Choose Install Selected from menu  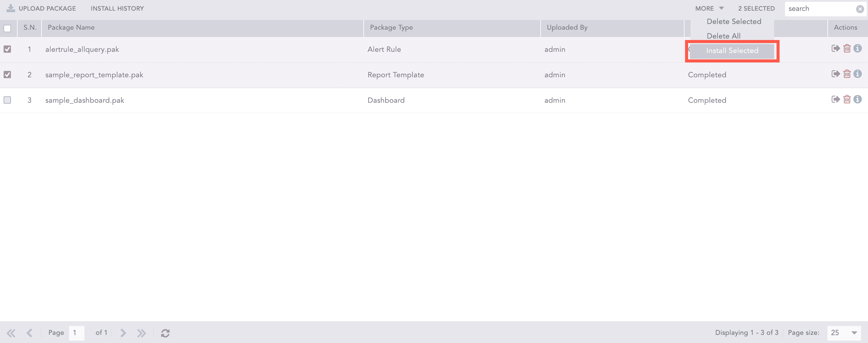point(732,51)
